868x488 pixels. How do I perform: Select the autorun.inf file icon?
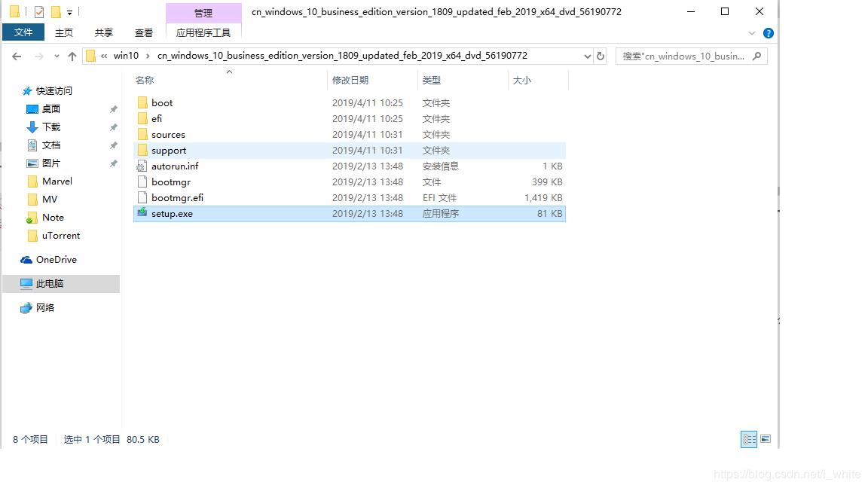coord(142,166)
